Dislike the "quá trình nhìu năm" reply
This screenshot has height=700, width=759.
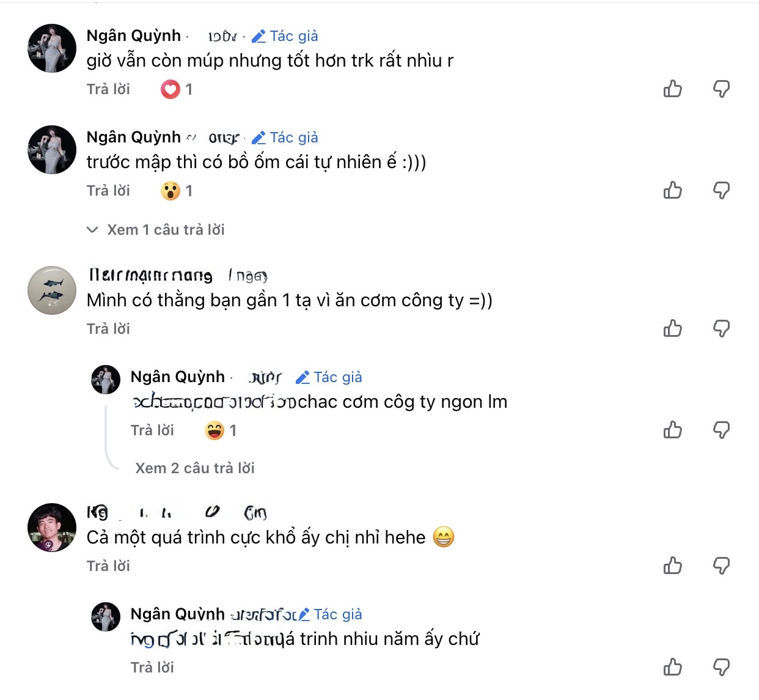click(x=721, y=667)
